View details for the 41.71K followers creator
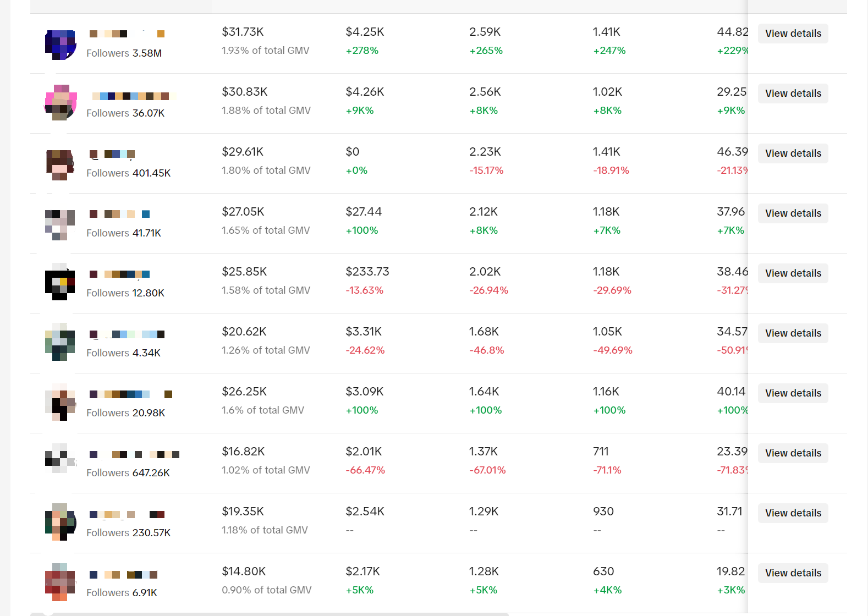The image size is (868, 616). pyautogui.click(x=793, y=213)
